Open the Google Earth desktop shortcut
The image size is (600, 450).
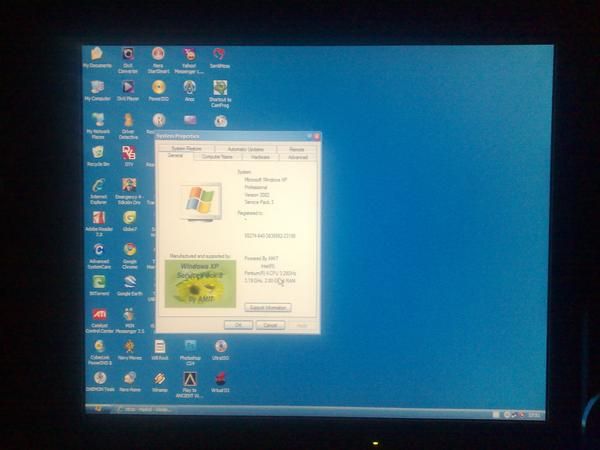(x=130, y=285)
